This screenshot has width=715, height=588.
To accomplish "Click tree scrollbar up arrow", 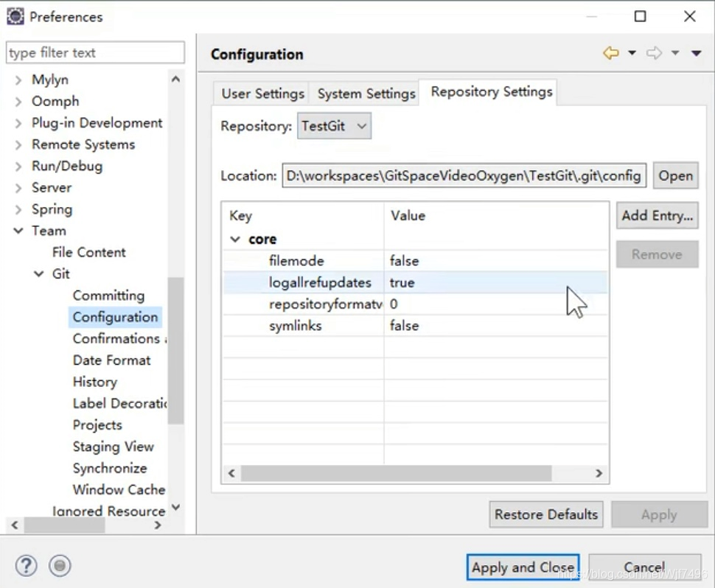I will [175, 80].
